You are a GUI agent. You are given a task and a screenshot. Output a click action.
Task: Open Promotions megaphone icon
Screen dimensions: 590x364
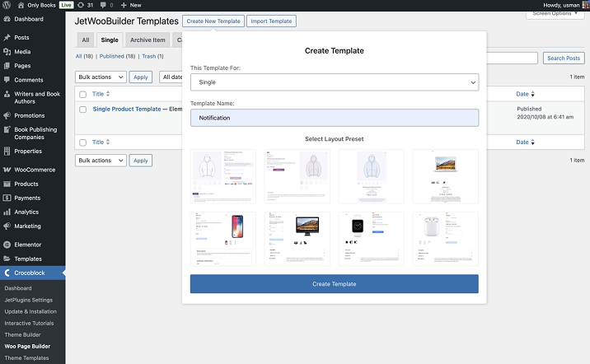click(x=7, y=115)
